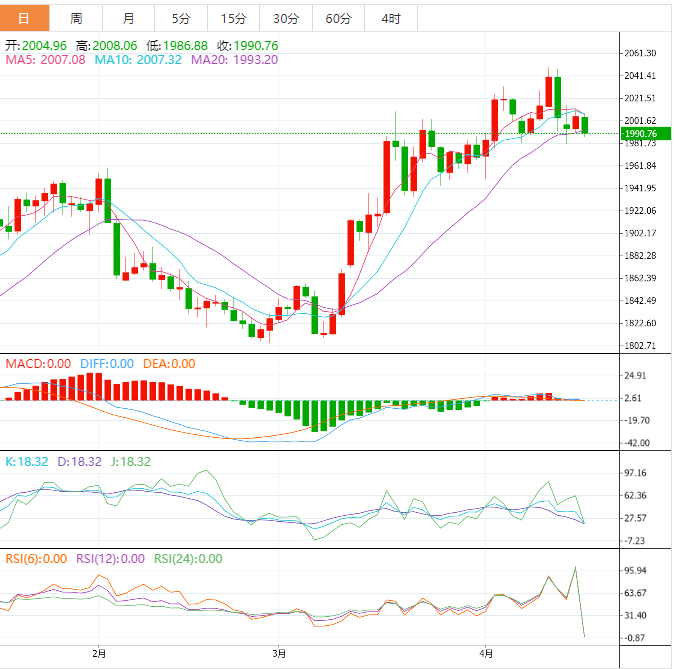Screen dimensions: 674x669
Task: Open the 月 monthly timeframe tab
Action: [x=128, y=18]
